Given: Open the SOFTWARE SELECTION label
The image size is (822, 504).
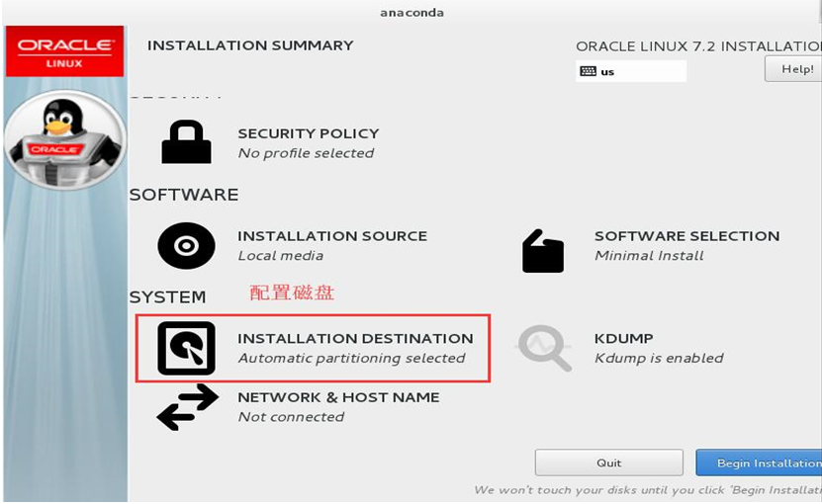Looking at the screenshot, I should [x=686, y=236].
